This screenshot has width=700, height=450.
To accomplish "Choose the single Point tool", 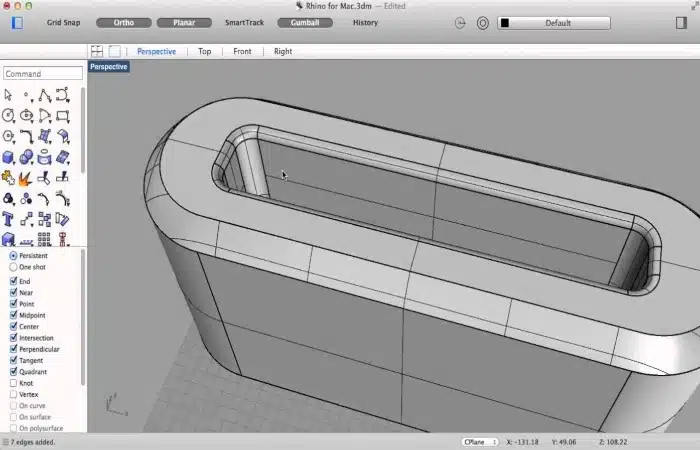I will [x=27, y=95].
